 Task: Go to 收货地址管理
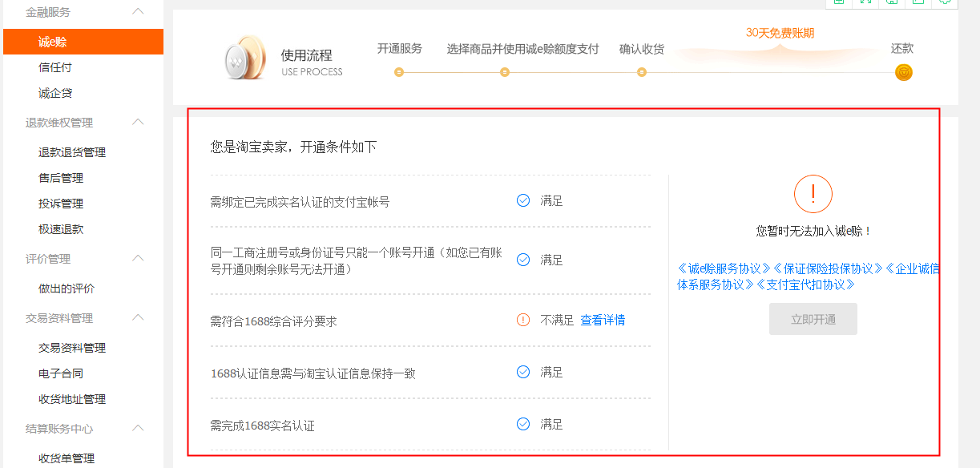click(x=72, y=399)
